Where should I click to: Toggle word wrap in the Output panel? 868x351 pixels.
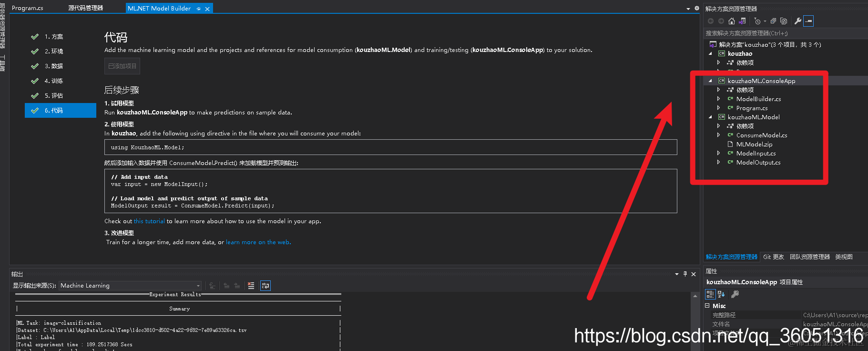tap(266, 286)
